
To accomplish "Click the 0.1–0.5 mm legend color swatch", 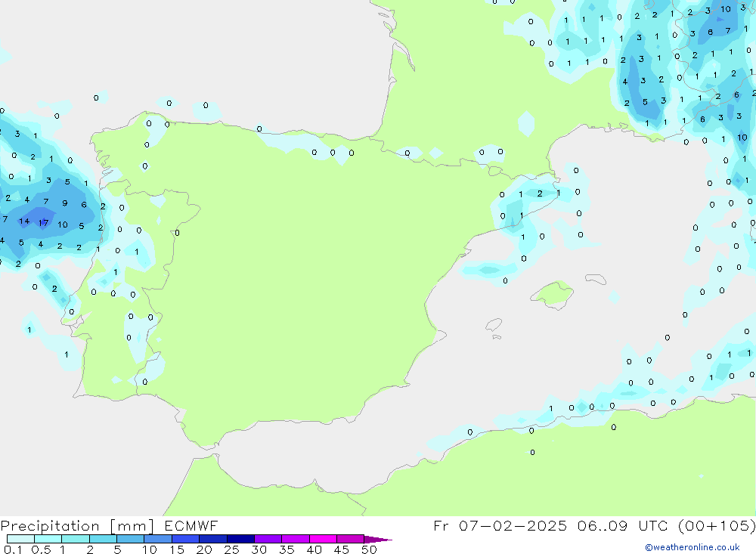I will coord(20,539).
